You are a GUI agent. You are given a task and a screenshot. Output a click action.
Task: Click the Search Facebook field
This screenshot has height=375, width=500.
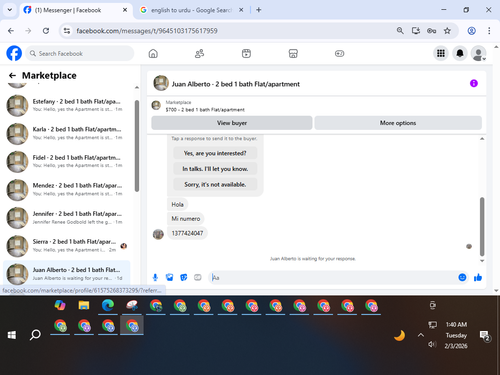pyautogui.click(x=80, y=53)
